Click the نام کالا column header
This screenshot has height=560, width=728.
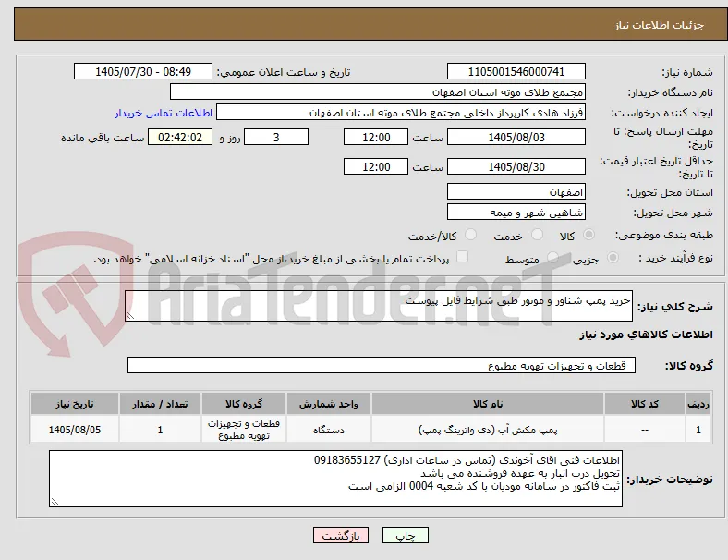coord(488,404)
